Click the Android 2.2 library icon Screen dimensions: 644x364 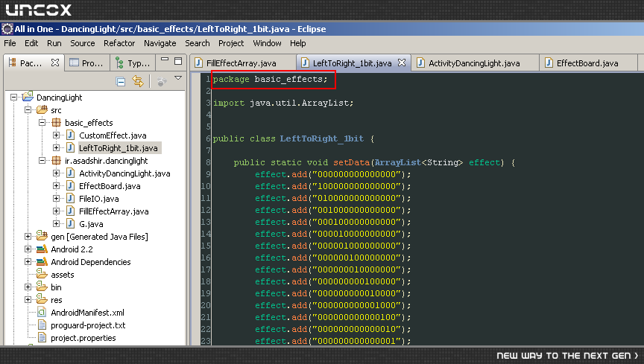[42, 249]
